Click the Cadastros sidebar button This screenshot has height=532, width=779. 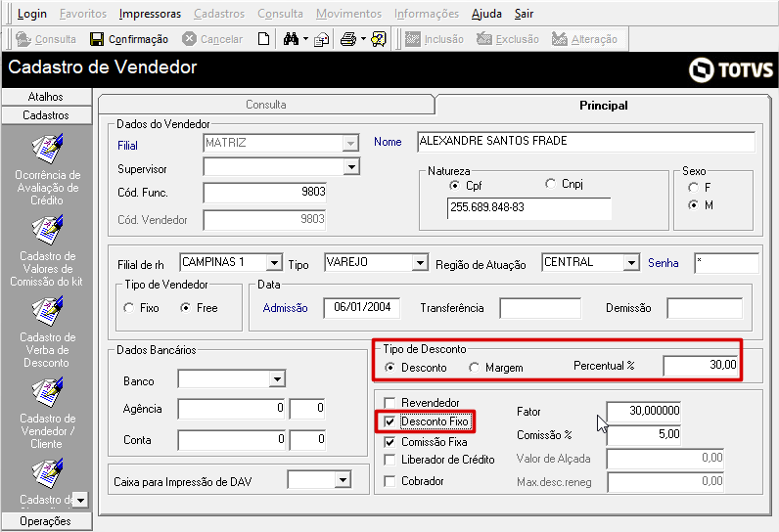pos(46,115)
